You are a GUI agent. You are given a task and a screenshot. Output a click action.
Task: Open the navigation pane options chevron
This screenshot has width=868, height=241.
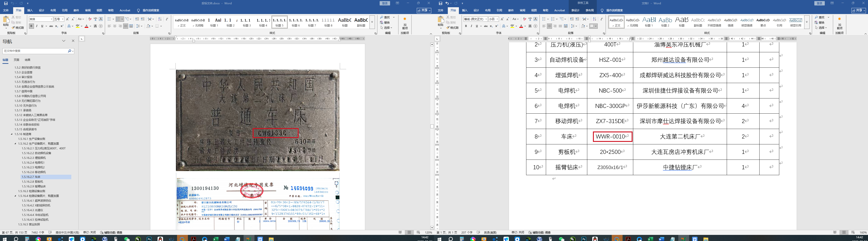pyautogui.click(x=64, y=41)
